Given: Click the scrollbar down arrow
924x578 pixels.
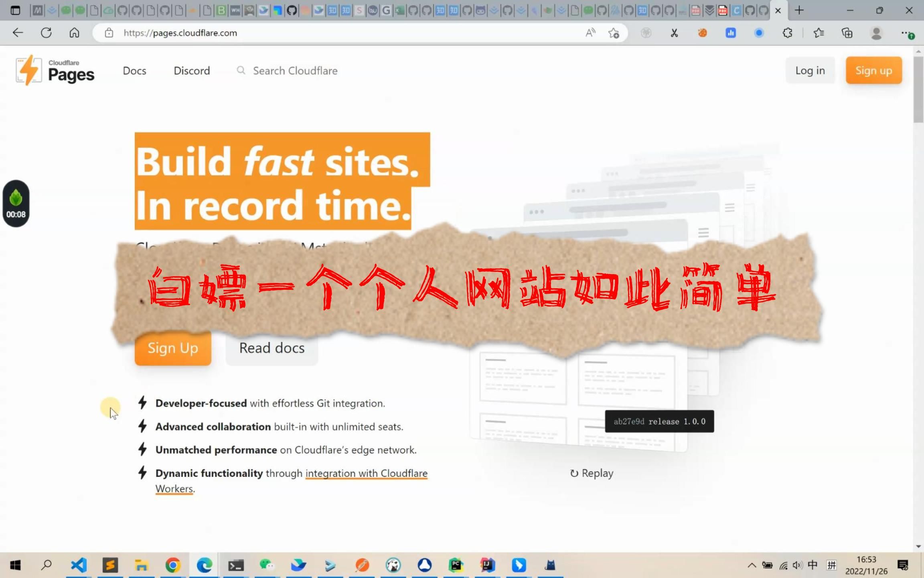Looking at the screenshot, I should (x=918, y=547).
